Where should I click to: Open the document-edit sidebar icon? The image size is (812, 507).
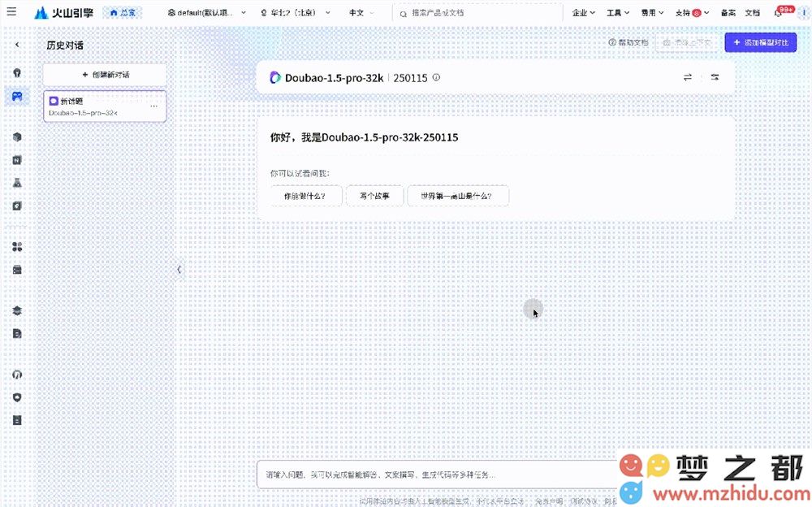pos(17,333)
